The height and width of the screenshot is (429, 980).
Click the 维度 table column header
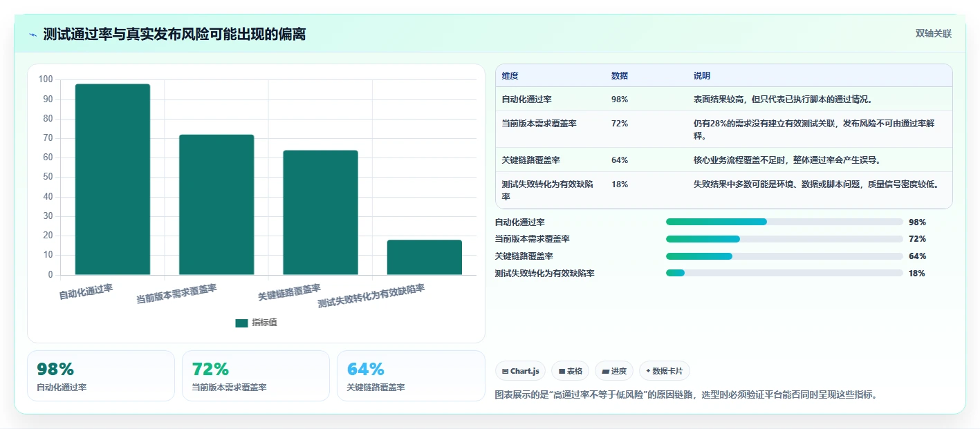510,76
